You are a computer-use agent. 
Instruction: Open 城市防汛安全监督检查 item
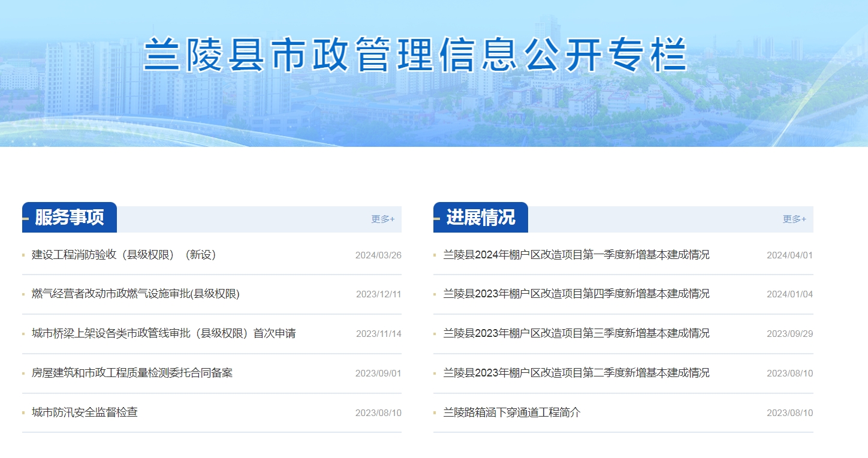pyautogui.click(x=85, y=412)
